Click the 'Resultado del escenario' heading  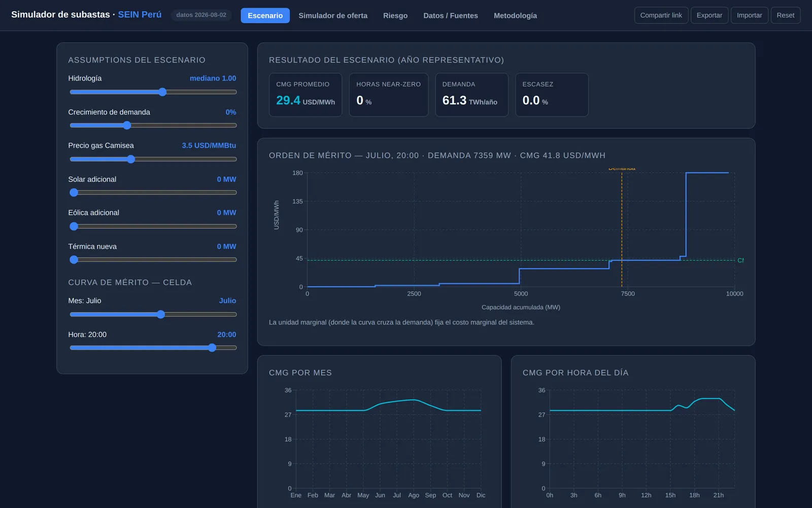pos(386,60)
